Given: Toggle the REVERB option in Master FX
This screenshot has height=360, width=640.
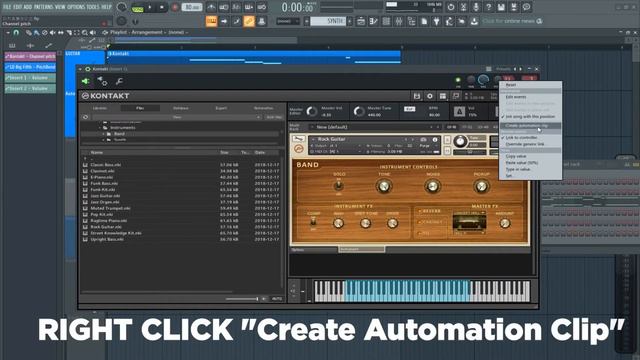Looking at the screenshot, I should click(x=430, y=211).
